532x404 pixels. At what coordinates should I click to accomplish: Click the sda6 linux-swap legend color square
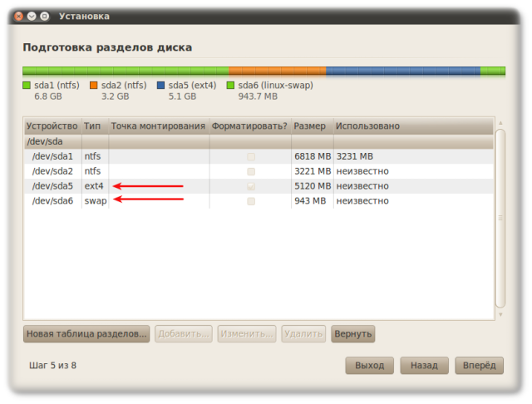(231, 85)
